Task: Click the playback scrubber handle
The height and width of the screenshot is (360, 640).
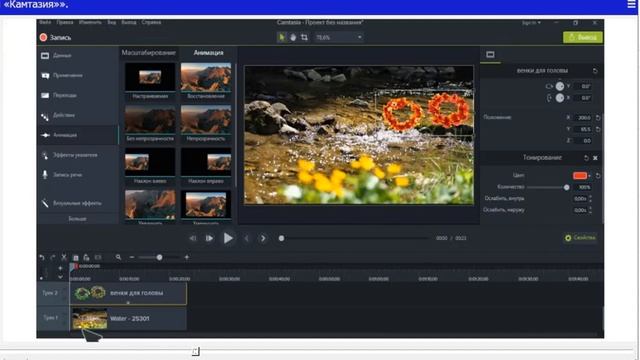Action: point(281,238)
